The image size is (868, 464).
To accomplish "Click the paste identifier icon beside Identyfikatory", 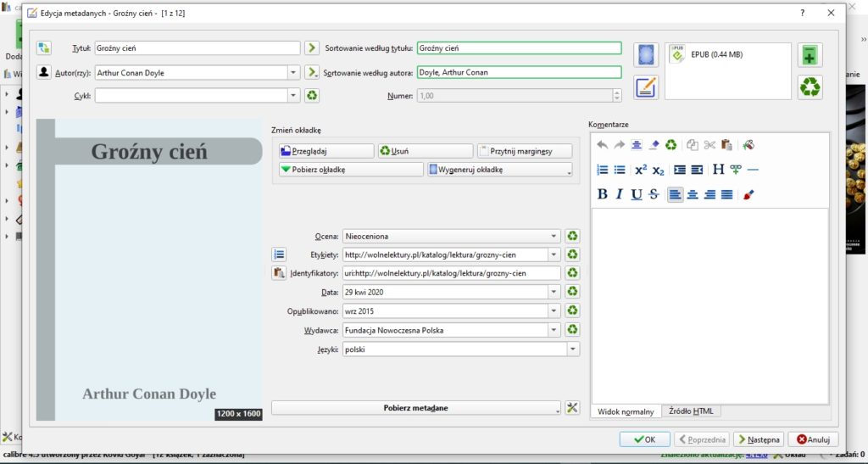I will tap(279, 273).
